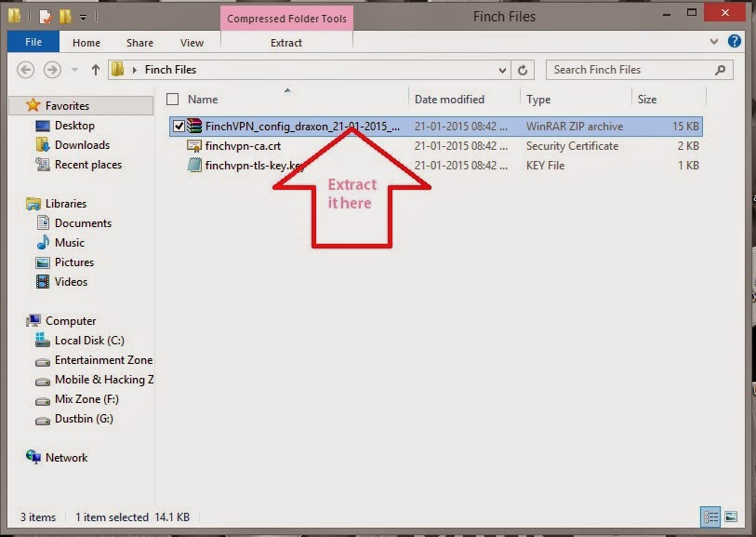756x537 pixels.
Task: Click Finch Files in address path
Action: [x=170, y=70]
